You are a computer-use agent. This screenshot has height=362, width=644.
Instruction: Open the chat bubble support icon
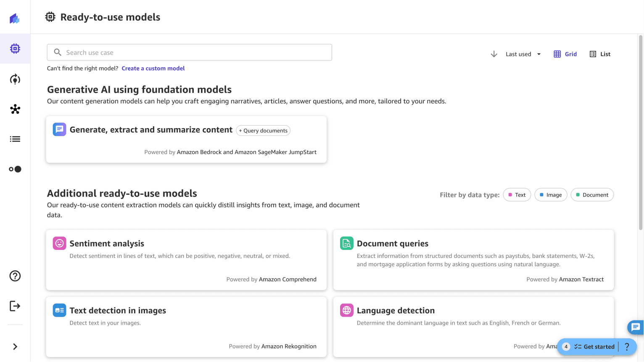pyautogui.click(x=635, y=327)
